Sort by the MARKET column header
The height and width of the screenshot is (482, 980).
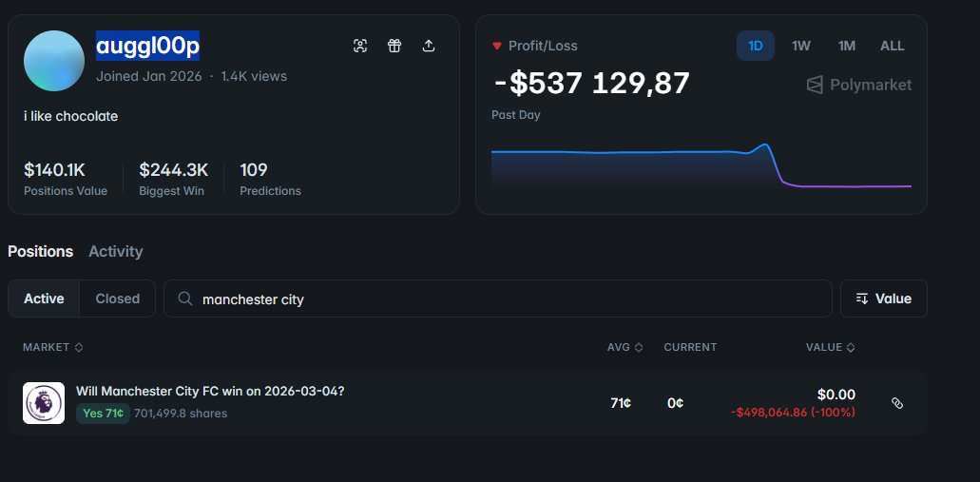coord(53,347)
